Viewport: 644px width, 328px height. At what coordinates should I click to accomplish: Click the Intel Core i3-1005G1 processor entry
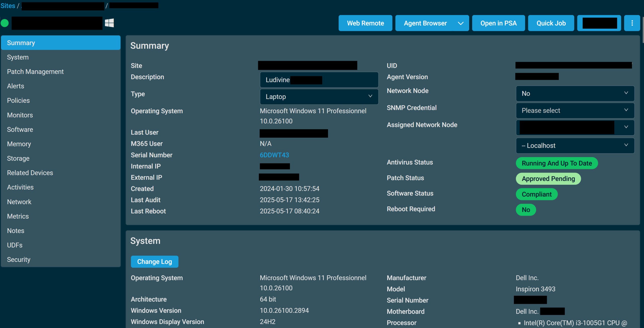click(575, 323)
